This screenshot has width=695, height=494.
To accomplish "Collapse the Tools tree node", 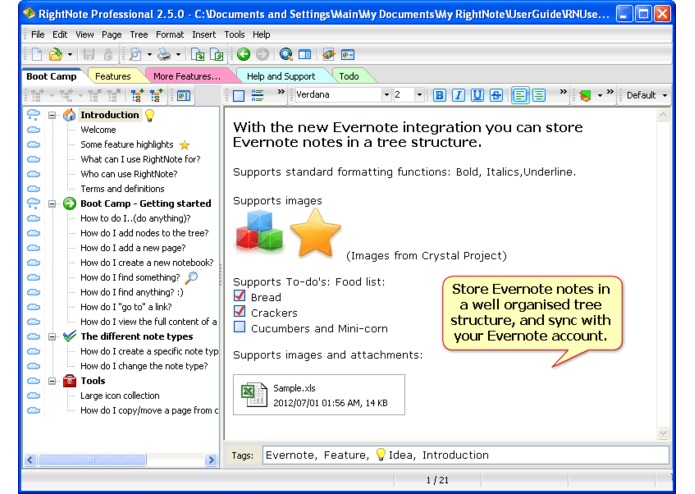I will 52,381.
